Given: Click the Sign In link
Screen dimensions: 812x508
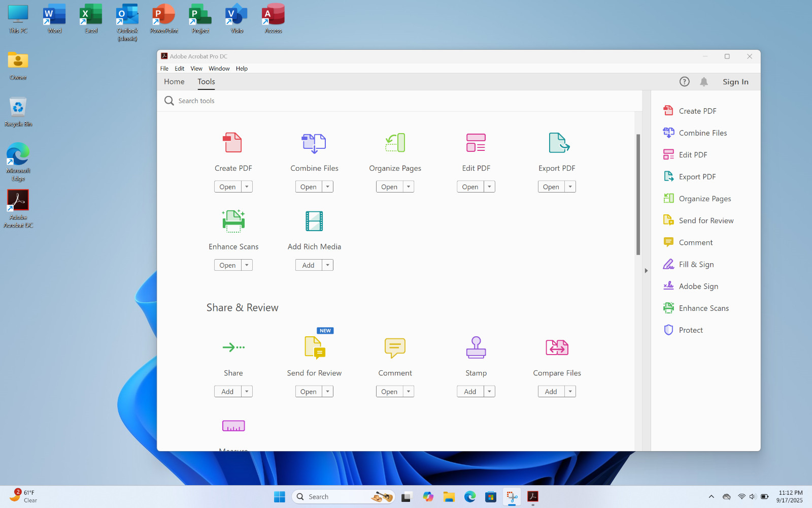Looking at the screenshot, I should click(735, 82).
